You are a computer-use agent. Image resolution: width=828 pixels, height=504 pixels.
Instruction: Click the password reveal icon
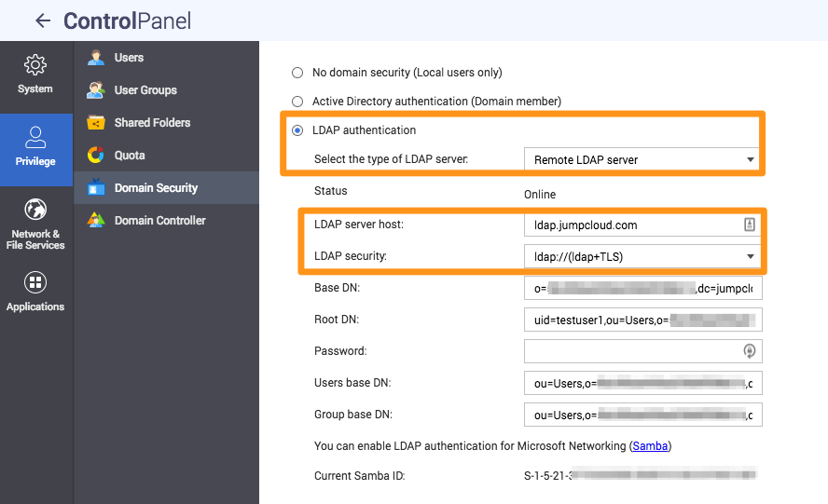pos(749,351)
